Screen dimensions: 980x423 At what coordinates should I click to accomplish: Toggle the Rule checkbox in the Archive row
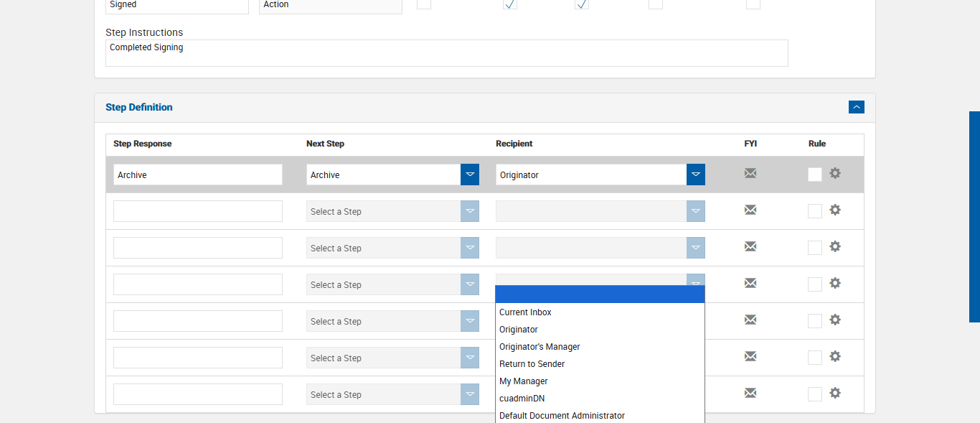click(x=815, y=175)
